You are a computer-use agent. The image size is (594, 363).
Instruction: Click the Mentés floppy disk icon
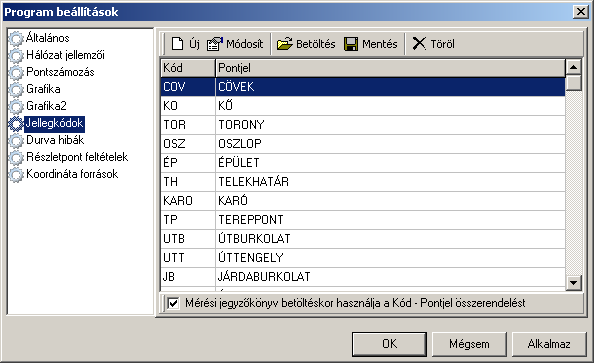[x=351, y=44]
